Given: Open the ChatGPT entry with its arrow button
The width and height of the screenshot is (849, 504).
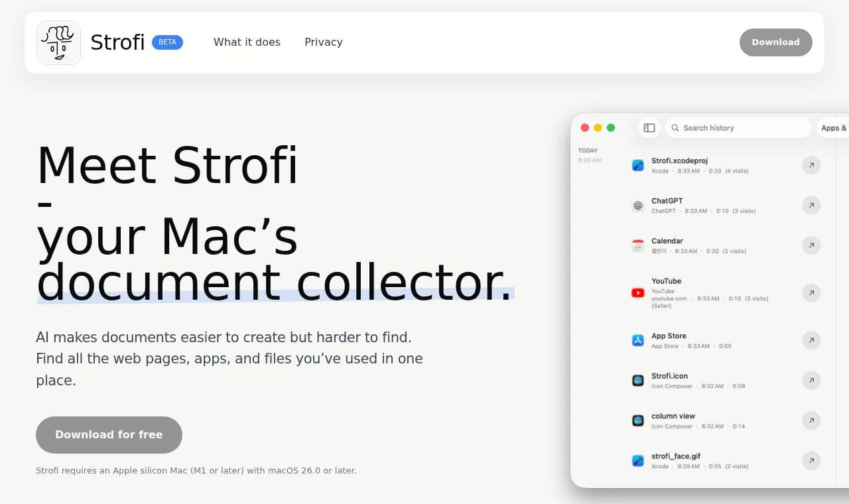Looking at the screenshot, I should 811,206.
